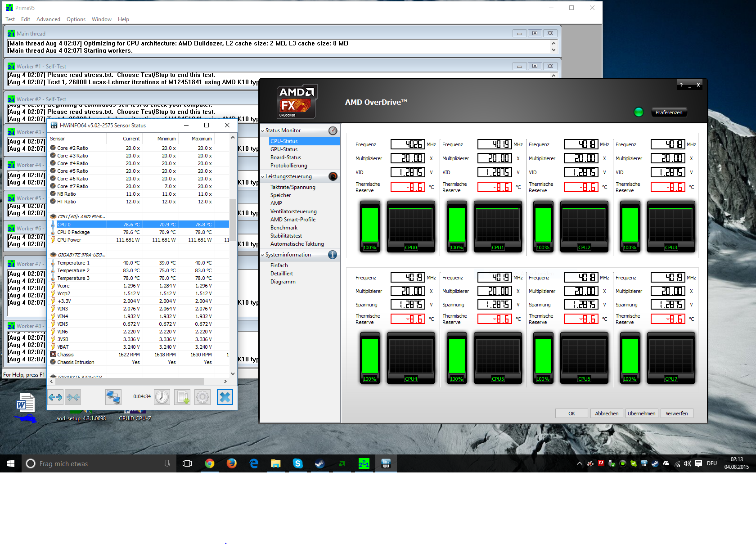Viewport: 756px width, 544px height.
Task: Click HWiNFO horizontal scroll-right arrow
Action: [x=225, y=381]
